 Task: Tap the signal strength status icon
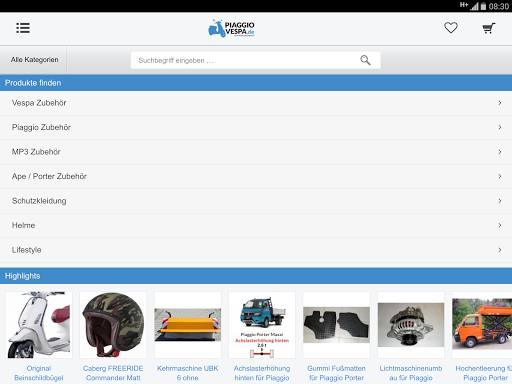point(474,6)
